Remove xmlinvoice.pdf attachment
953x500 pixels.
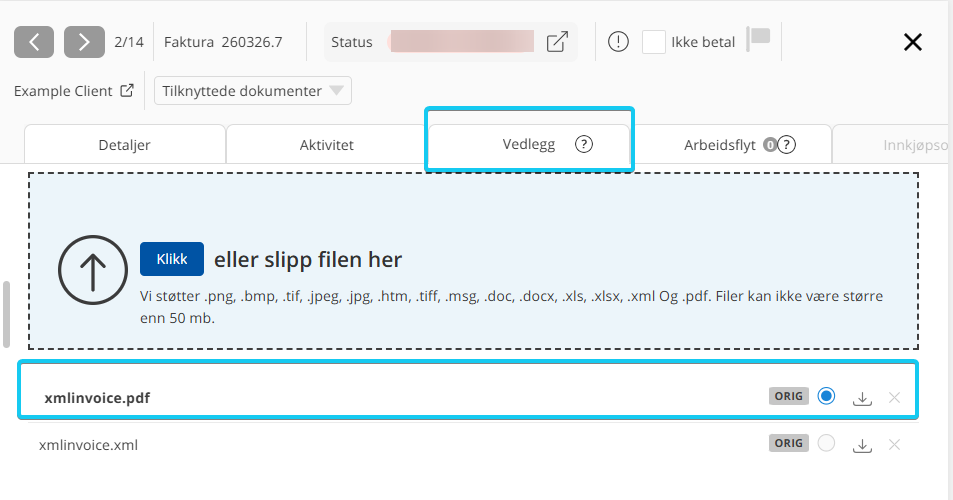click(x=894, y=397)
